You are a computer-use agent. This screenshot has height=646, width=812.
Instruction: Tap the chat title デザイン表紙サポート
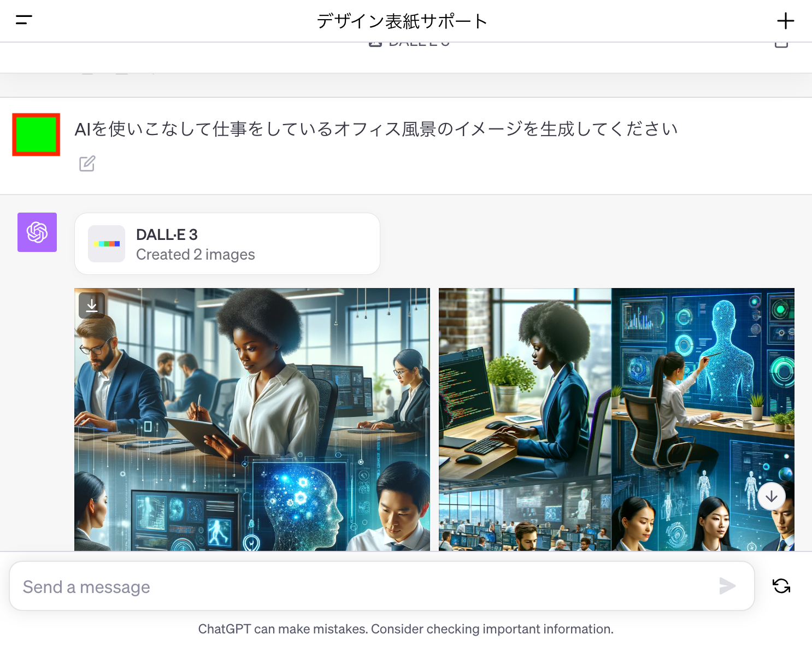[402, 21]
